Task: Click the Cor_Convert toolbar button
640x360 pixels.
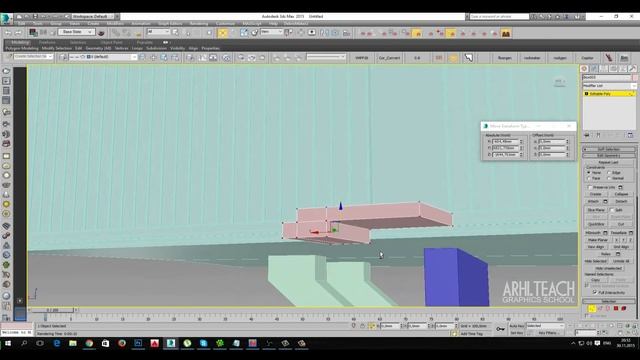Action: (389, 58)
